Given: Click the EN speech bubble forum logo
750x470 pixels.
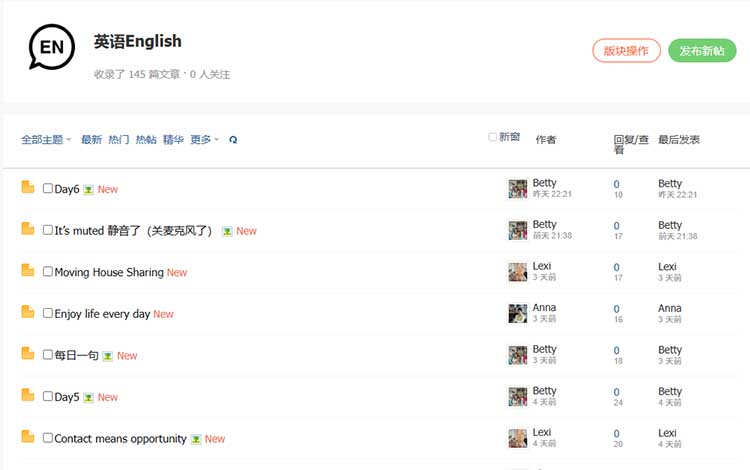Looking at the screenshot, I should tap(53, 48).
